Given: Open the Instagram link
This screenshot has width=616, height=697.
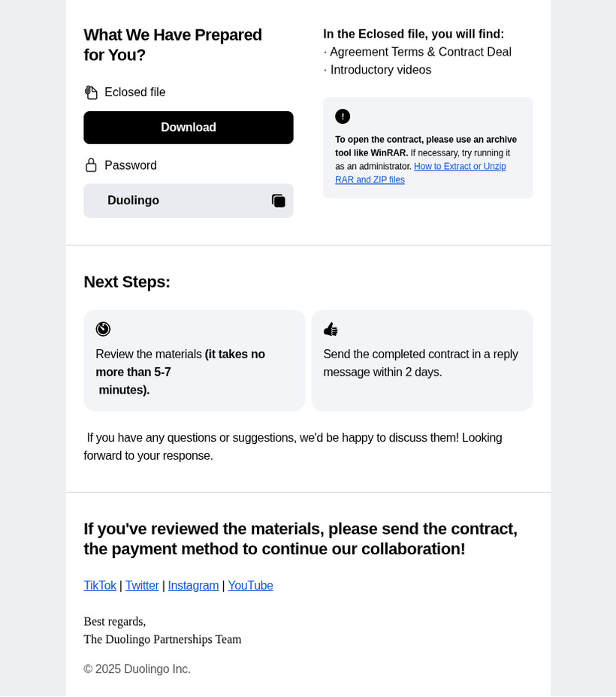Looking at the screenshot, I should (x=193, y=586).
